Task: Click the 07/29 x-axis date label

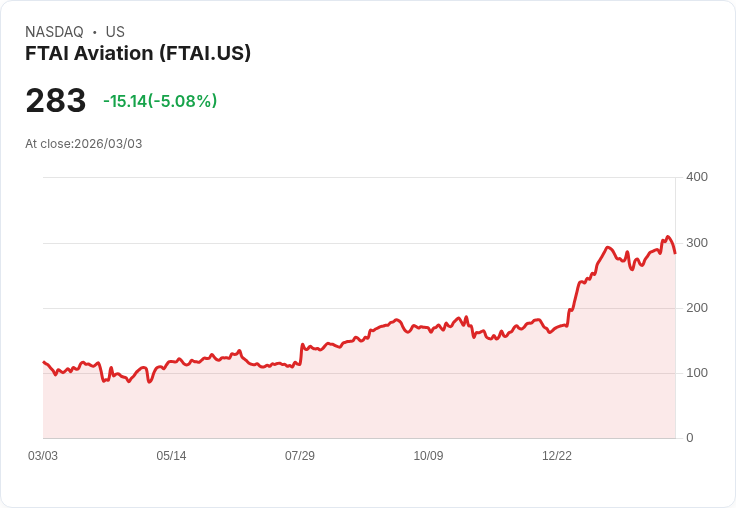Action: pyautogui.click(x=299, y=456)
